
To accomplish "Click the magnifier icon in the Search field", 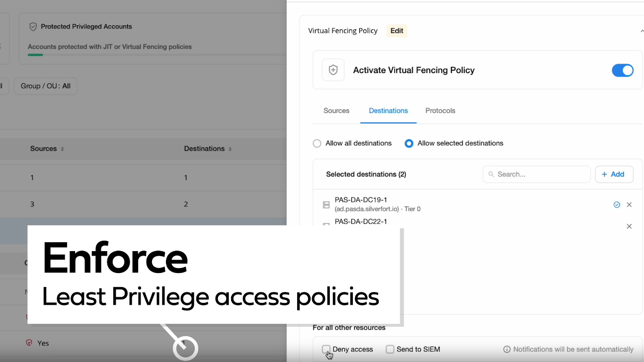I will click(491, 174).
